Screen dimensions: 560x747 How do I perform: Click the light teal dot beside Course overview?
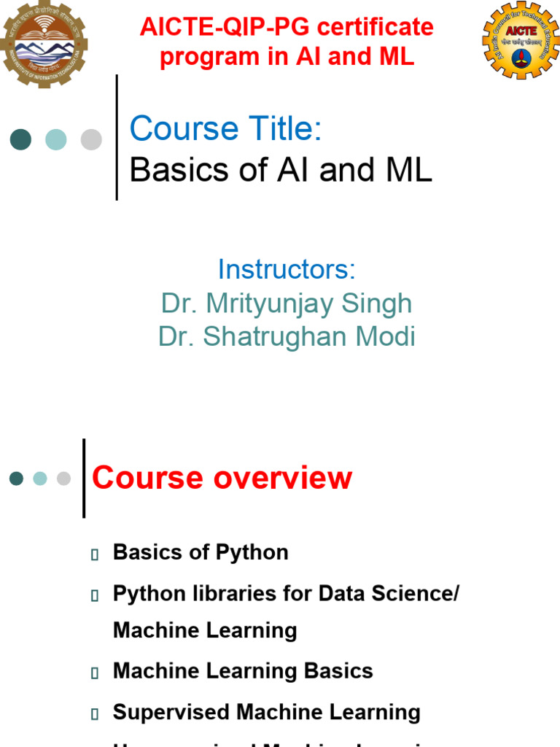(x=40, y=479)
